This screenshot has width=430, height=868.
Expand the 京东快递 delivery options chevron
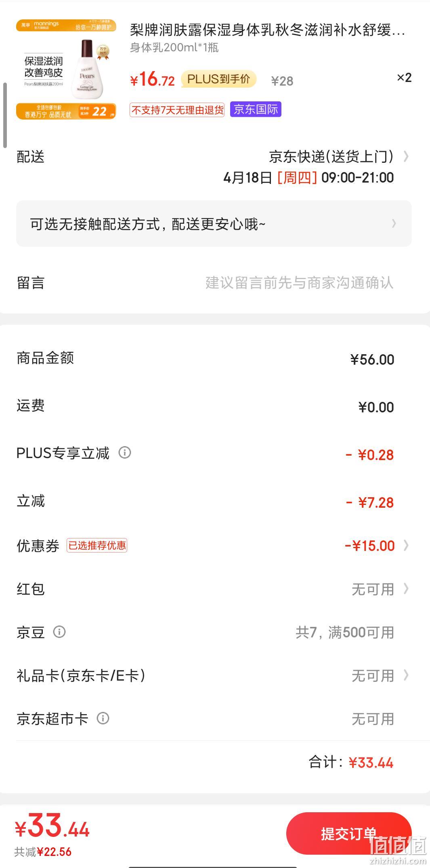406,156
